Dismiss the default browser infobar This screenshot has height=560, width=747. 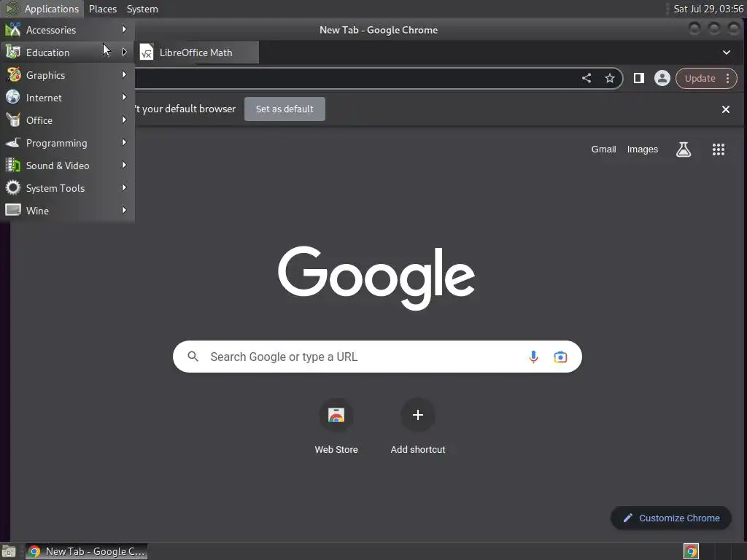coord(726,109)
